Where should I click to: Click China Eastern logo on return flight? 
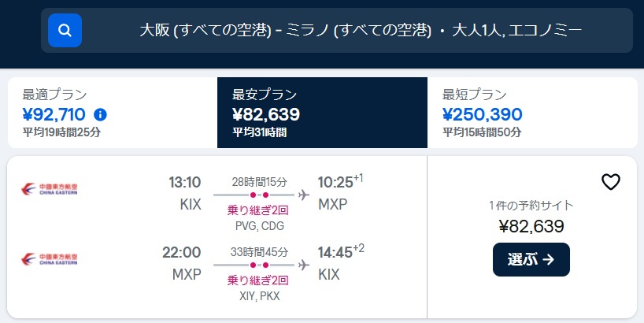[50, 258]
